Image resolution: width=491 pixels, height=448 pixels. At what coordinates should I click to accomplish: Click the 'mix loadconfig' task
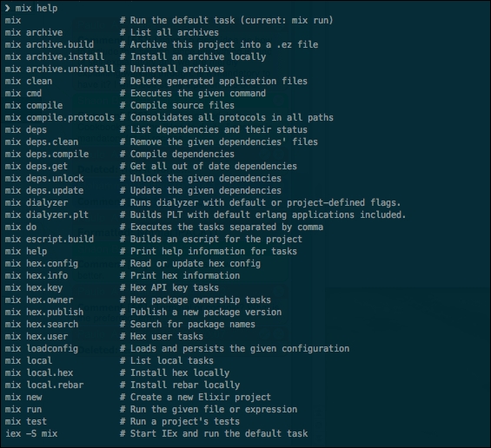[42, 349]
